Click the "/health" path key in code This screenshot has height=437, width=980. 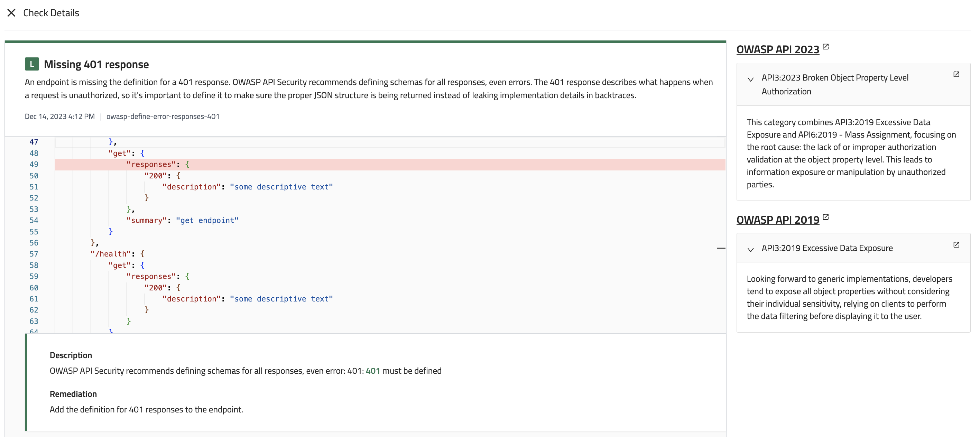click(x=111, y=254)
